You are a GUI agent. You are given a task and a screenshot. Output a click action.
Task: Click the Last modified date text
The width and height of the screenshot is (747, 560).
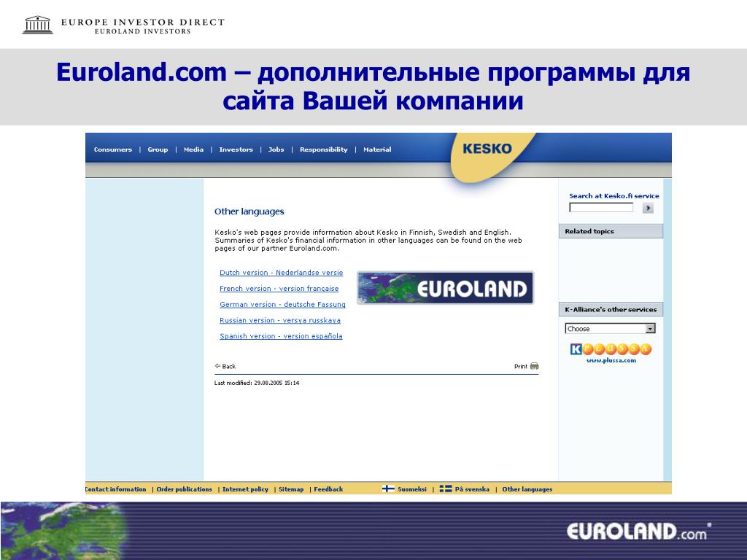click(257, 383)
